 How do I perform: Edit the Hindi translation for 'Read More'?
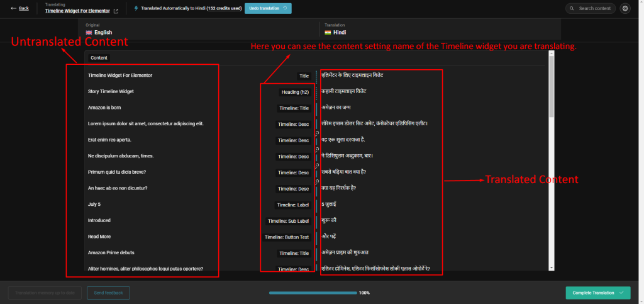(377, 237)
